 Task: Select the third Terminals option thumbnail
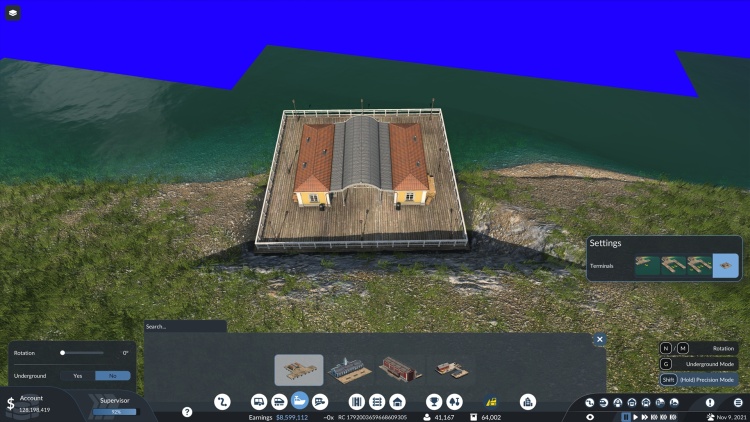[x=699, y=266]
